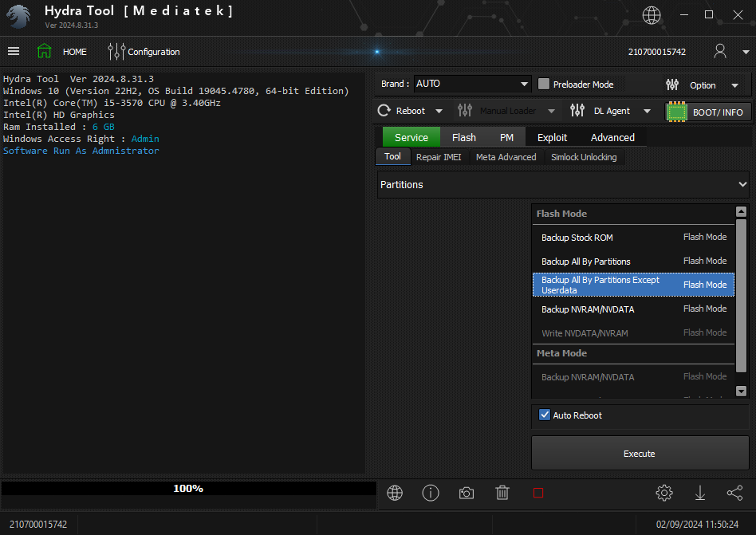The image size is (756, 535).
Task: Click the Meta Mode group header
Action: click(633, 353)
